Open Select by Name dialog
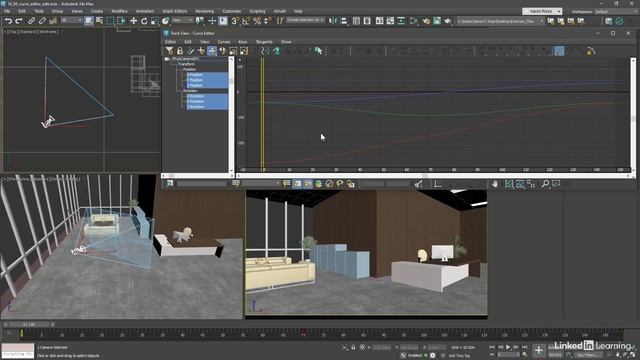This screenshot has width=640, height=360. point(99,21)
